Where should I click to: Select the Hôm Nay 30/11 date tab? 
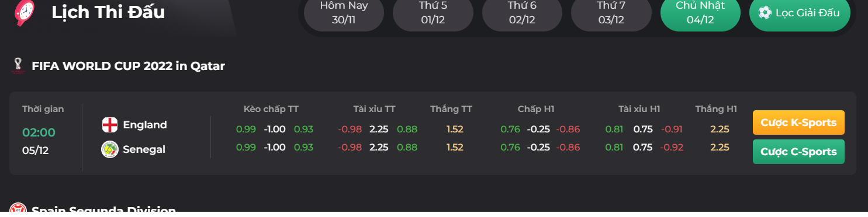pos(344,13)
